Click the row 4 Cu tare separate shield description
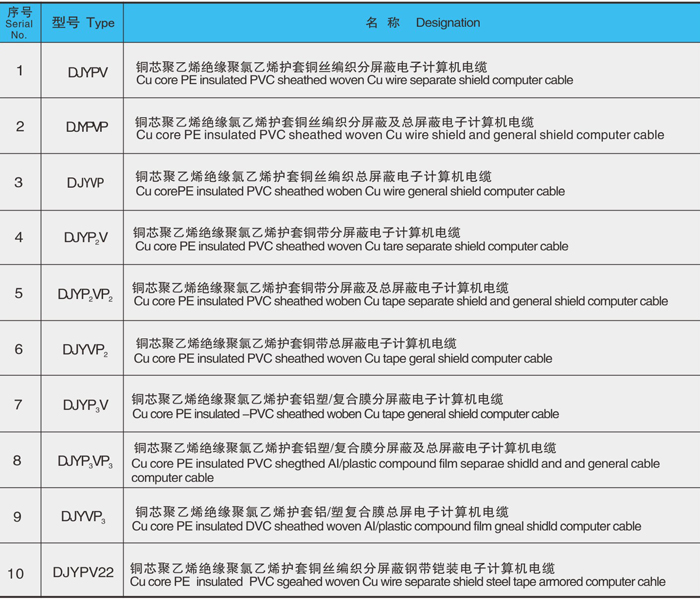The width and height of the screenshot is (700, 599). (x=351, y=239)
